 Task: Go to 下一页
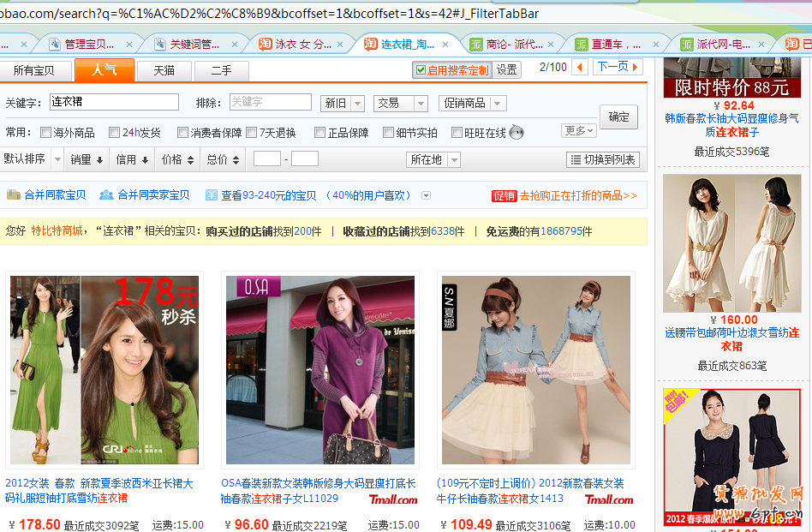[618, 67]
